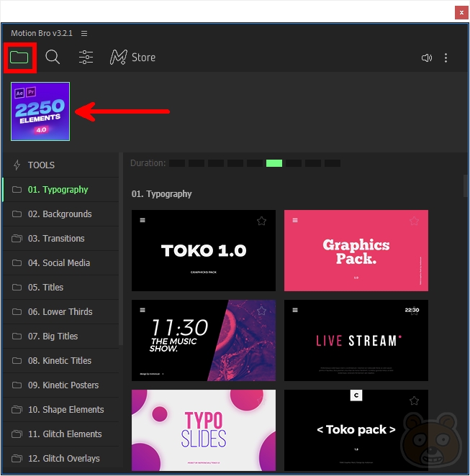Open the search magnifier icon

(x=53, y=57)
